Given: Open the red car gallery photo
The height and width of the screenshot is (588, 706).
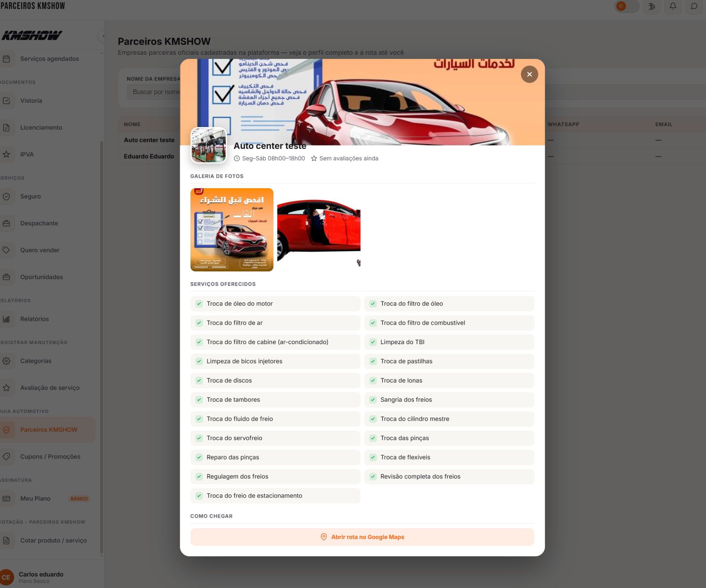Looking at the screenshot, I should coord(319,230).
